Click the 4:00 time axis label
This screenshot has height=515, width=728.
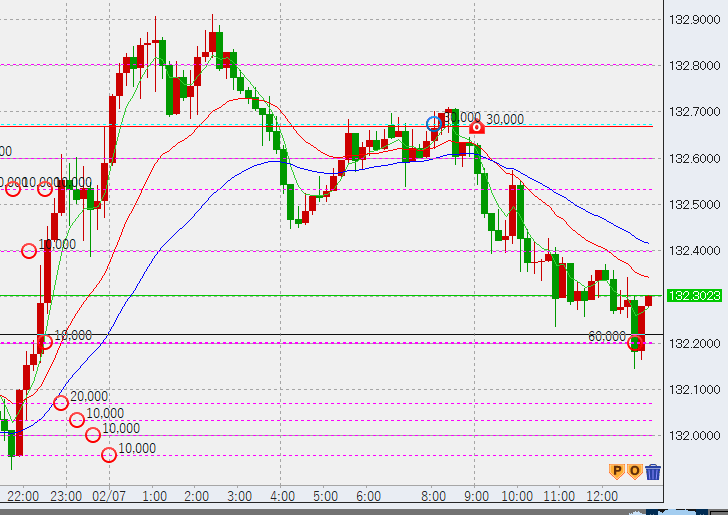[x=282, y=496]
